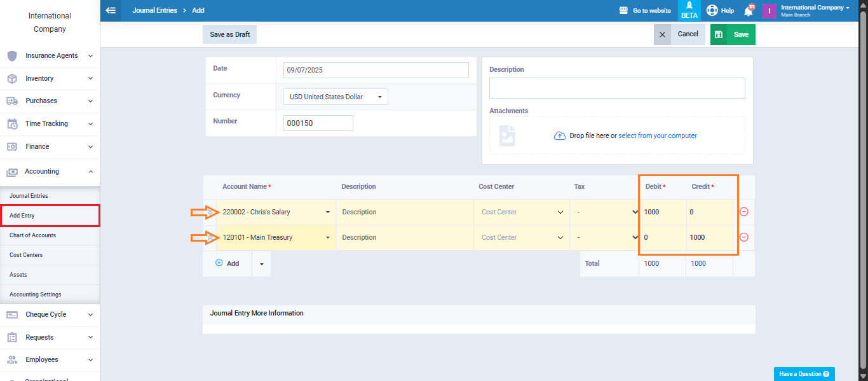Open Chart of Accounts in sidebar
This screenshot has height=381, width=868.
33,235
